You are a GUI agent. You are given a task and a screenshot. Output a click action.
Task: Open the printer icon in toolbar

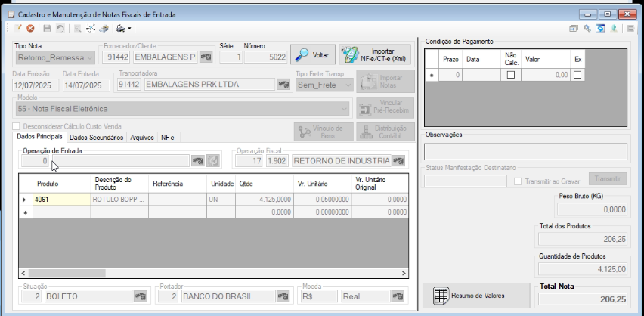point(120,29)
